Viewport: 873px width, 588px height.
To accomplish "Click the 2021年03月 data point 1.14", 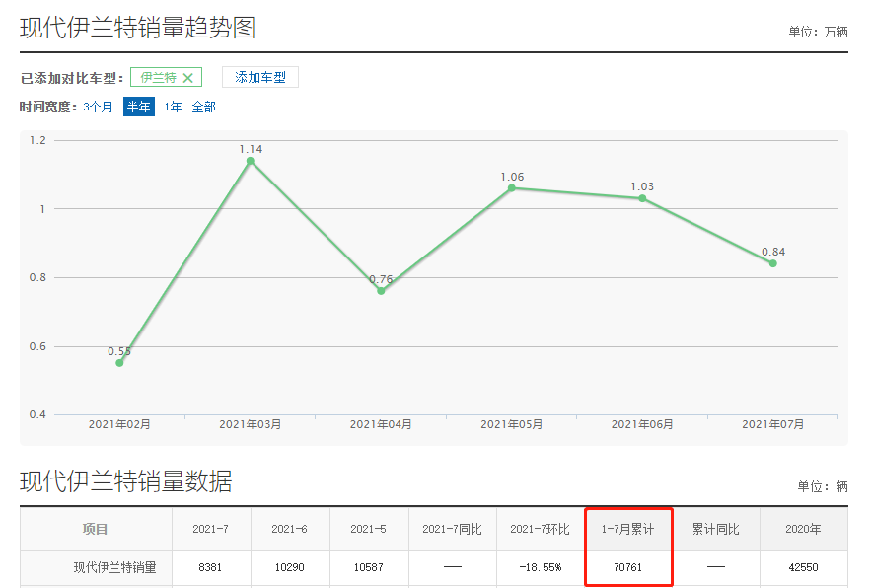I will click(x=251, y=161).
